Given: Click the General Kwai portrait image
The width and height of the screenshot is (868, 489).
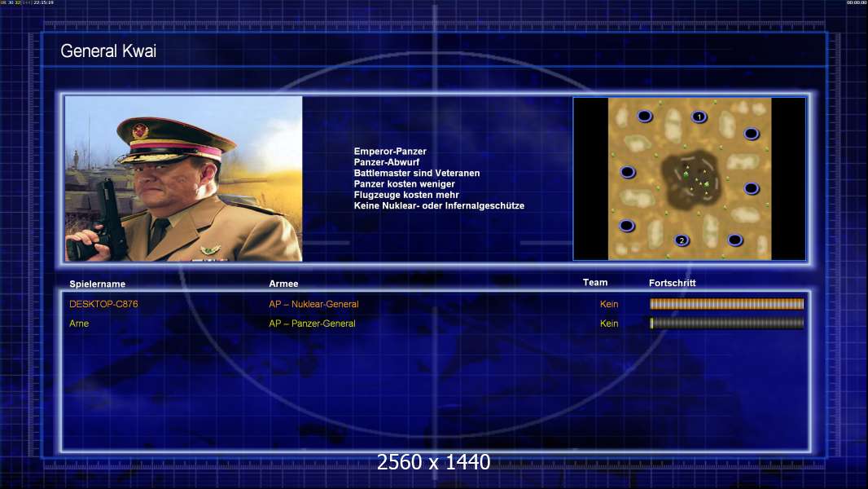Looking at the screenshot, I should coord(184,178).
